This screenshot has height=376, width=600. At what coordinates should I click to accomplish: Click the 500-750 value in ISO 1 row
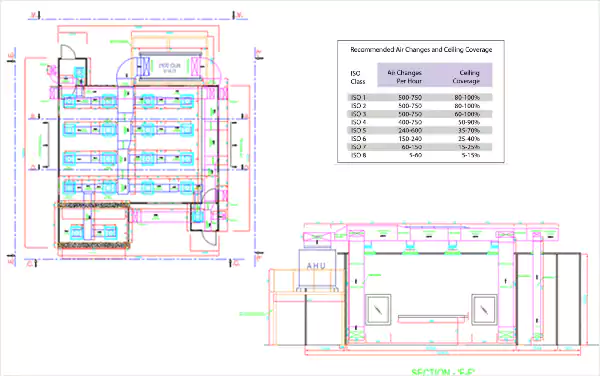tap(410, 98)
